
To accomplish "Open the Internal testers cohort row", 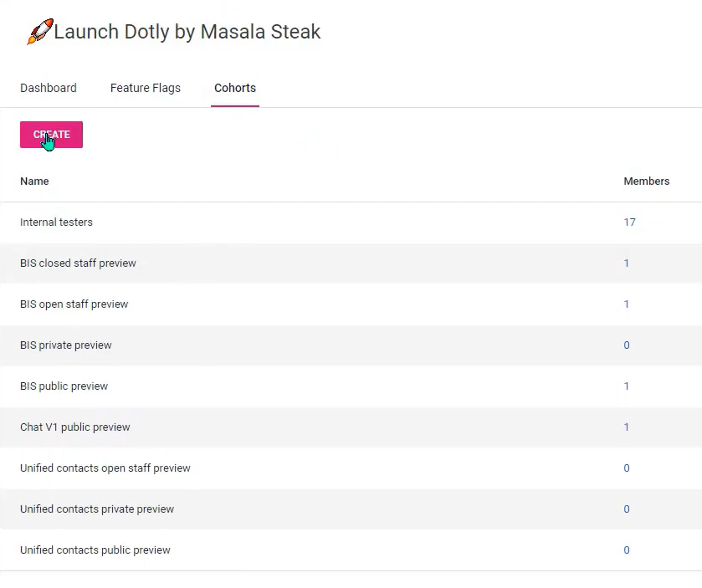I will click(x=56, y=222).
